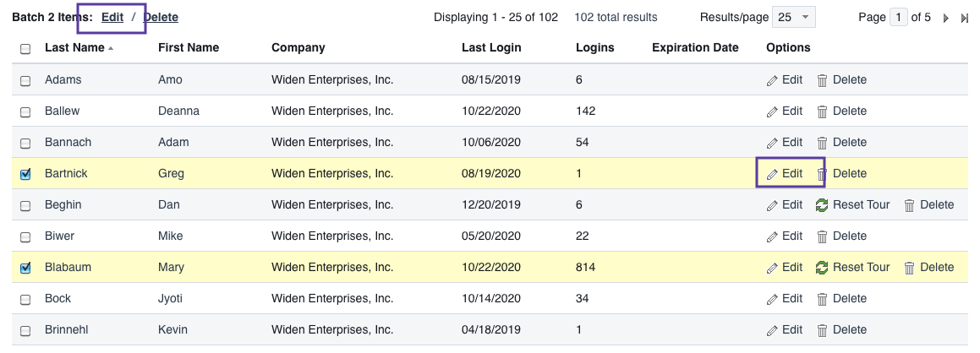
Task: Sort by Expiration Date column
Action: [x=695, y=47]
